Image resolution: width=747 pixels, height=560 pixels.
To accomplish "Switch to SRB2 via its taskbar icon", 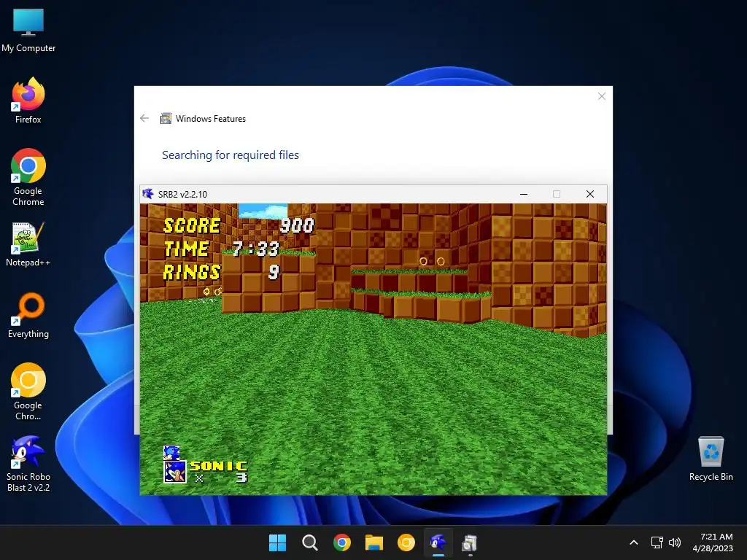I will click(438, 542).
